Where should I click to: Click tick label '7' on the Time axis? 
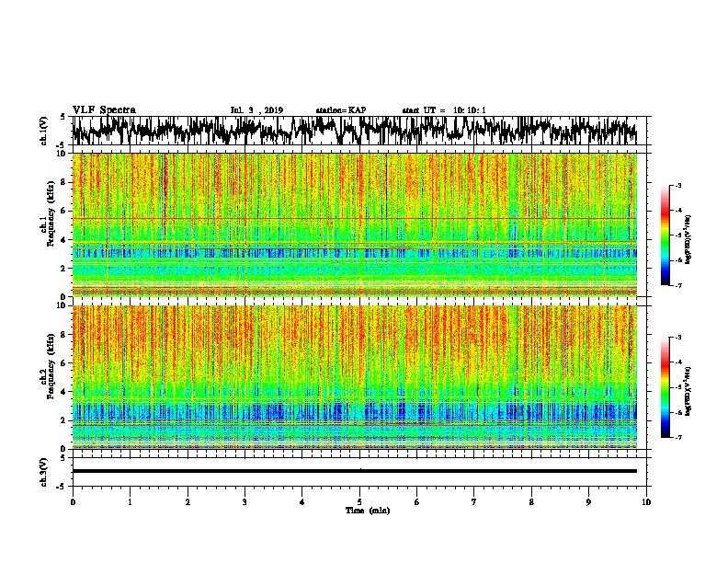474,501
